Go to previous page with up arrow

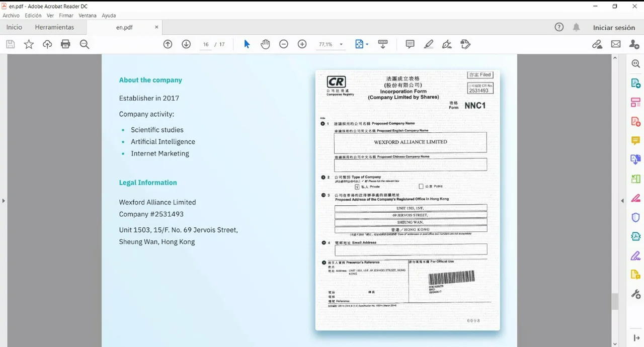168,44
